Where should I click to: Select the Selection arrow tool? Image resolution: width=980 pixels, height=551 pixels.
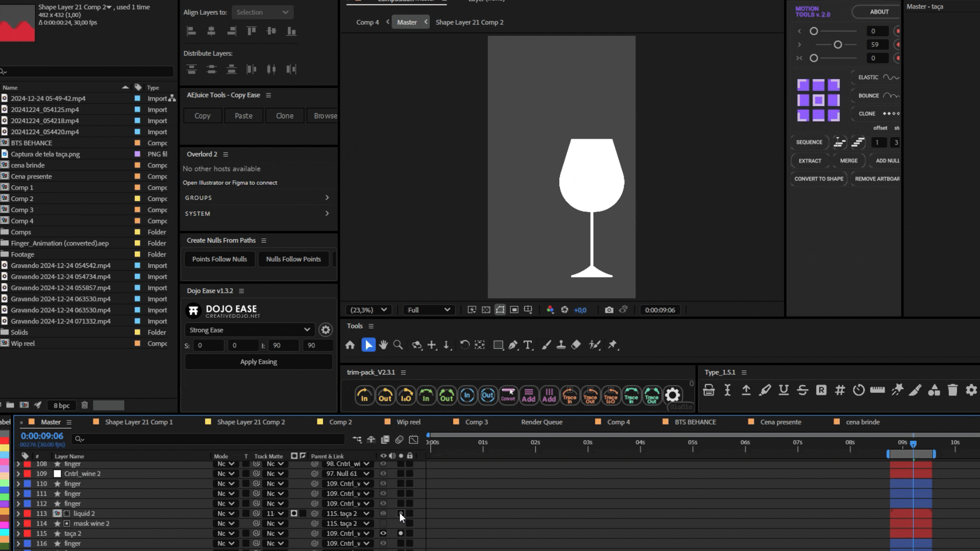[368, 345]
